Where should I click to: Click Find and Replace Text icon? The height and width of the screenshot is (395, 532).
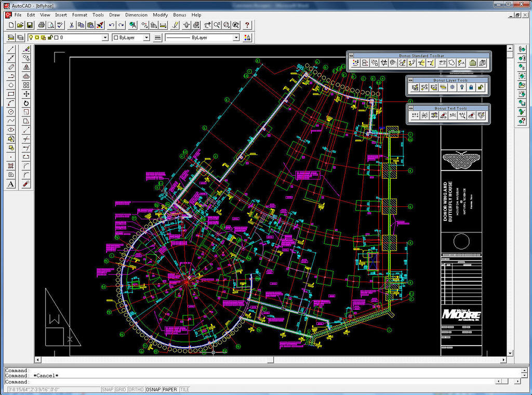point(462,116)
